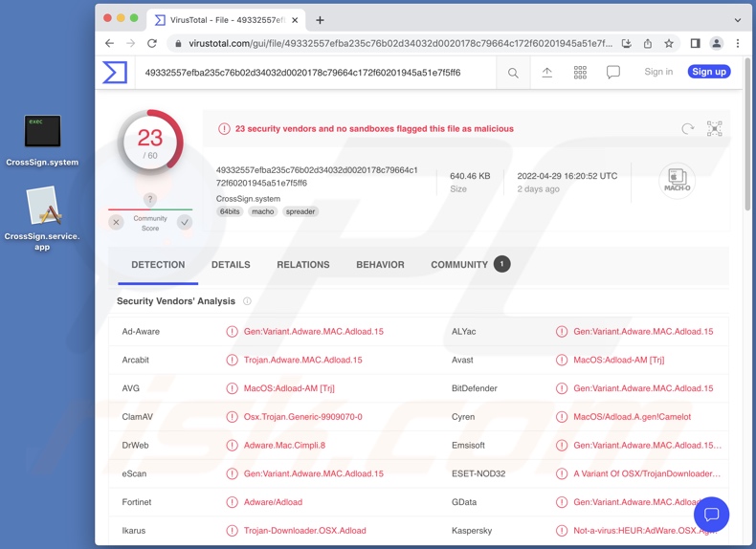
Task: Open the Chrome profile avatar menu
Action: click(716, 43)
